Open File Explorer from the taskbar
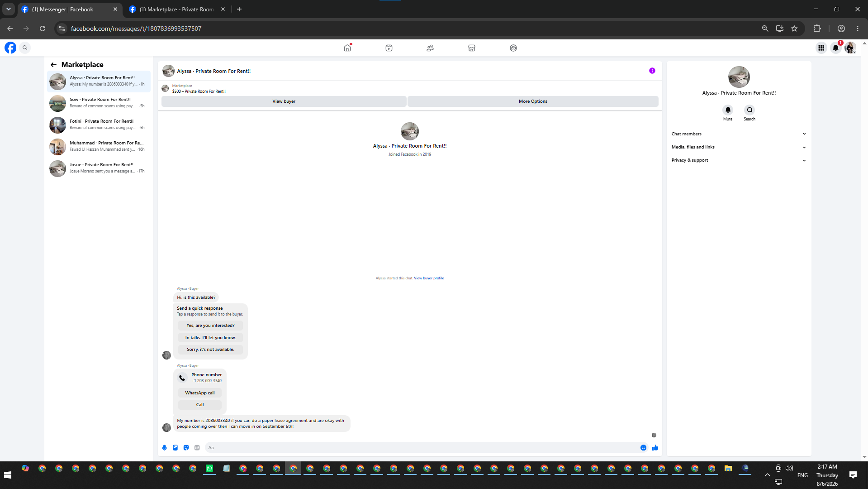Viewport: 868px width, 489px height. click(728, 469)
